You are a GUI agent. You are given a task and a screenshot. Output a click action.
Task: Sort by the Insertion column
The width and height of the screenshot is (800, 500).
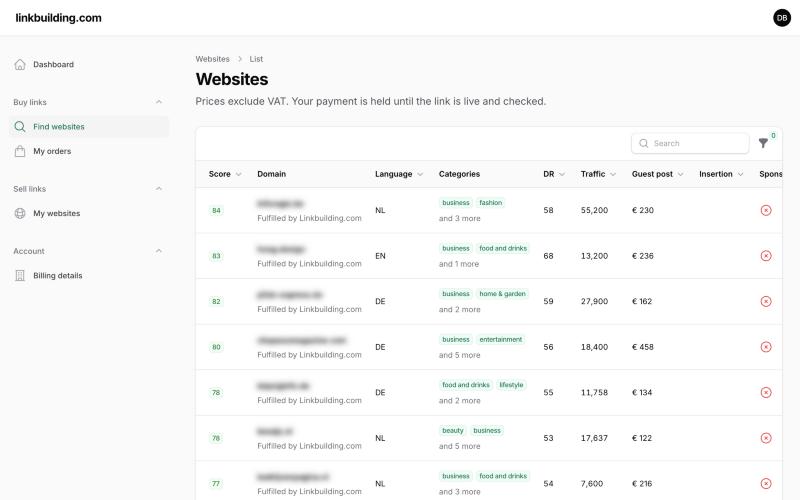pos(721,174)
